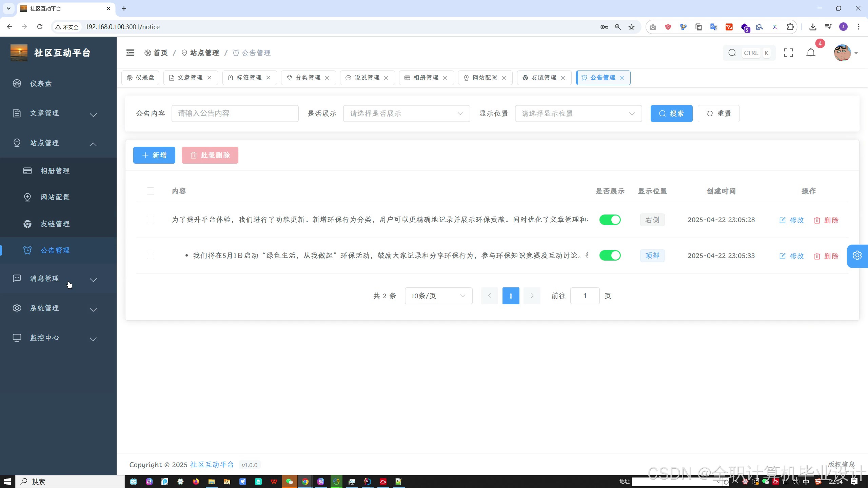Check the select-all checkbox in the table header

pos(151,191)
